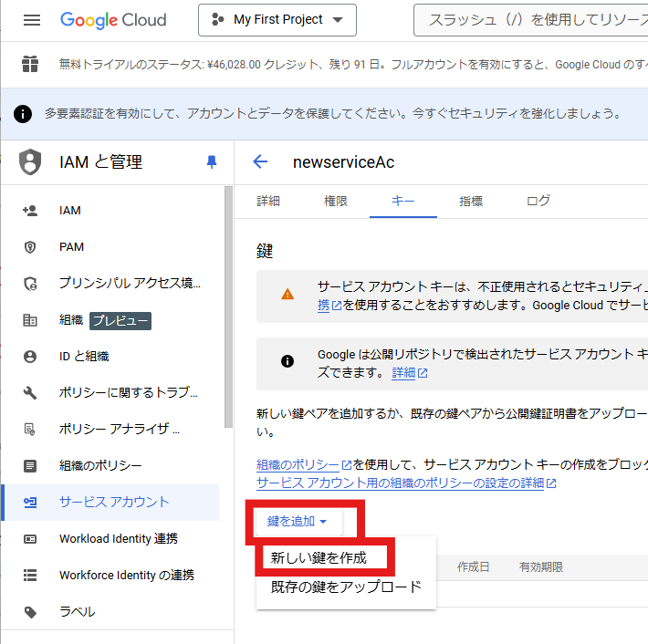Screen dimensions: 648x644
Task: Click the resource search field
Action: 531,20
